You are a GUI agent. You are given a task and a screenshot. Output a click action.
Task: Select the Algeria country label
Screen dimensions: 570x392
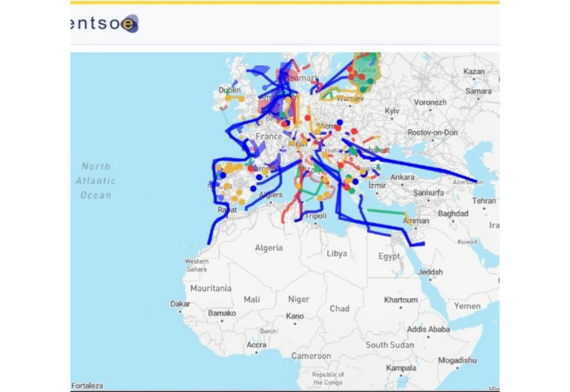pyautogui.click(x=269, y=248)
